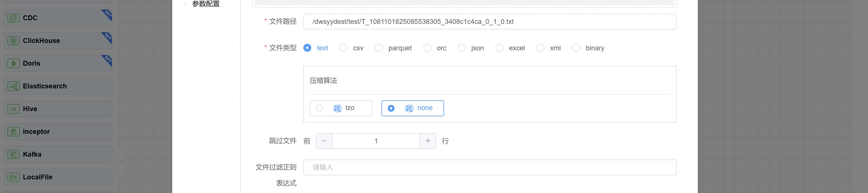Choose the parquet file type option
The width and height of the screenshot is (868, 193).
[x=379, y=48]
